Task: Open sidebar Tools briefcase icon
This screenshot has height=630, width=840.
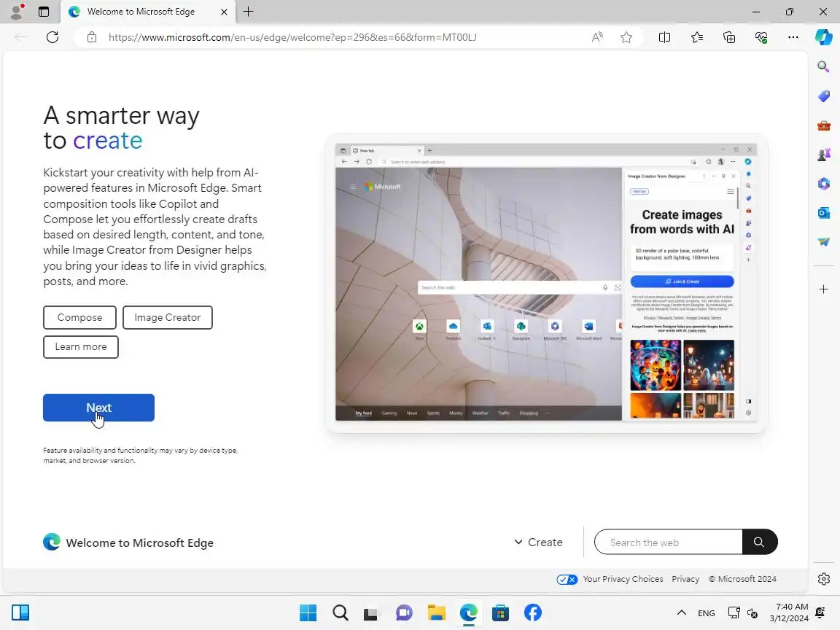Action: click(823, 126)
